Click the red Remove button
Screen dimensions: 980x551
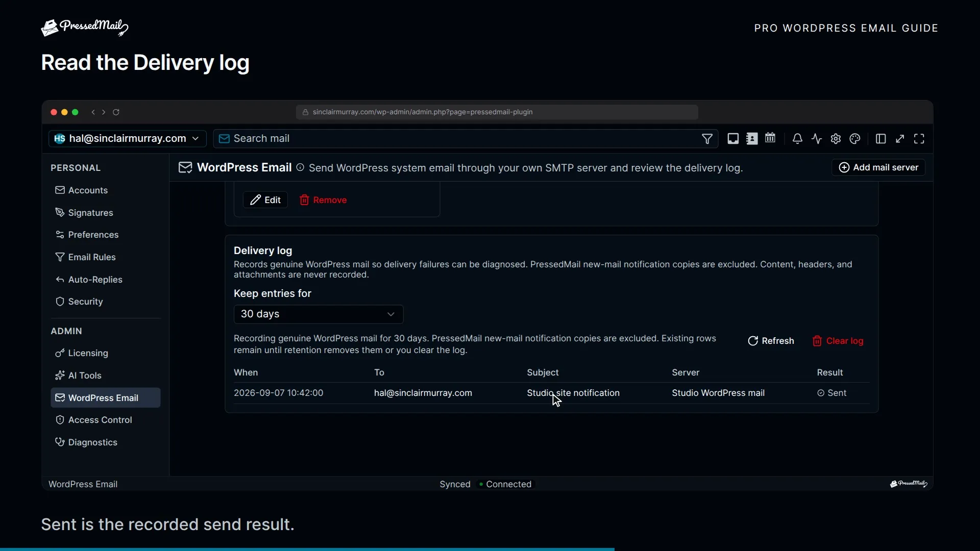click(323, 200)
